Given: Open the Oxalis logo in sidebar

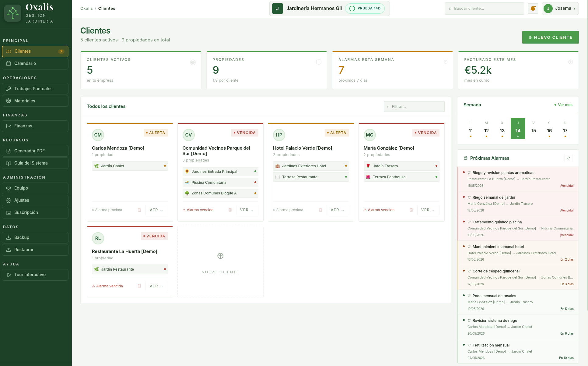Looking at the screenshot, I should coord(13,13).
